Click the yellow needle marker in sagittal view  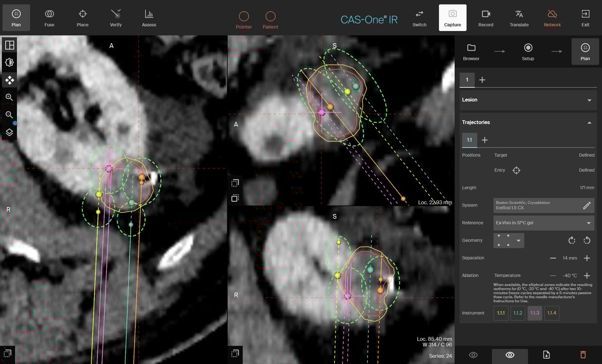pos(348,92)
